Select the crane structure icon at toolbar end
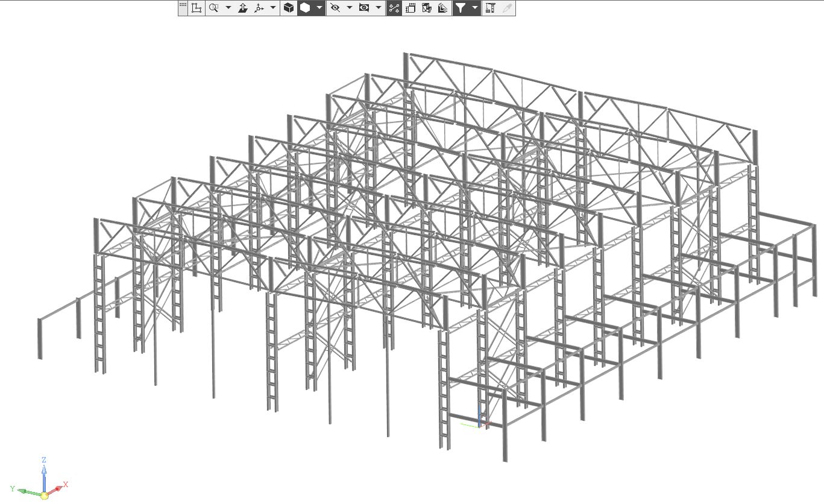The width and height of the screenshot is (824, 504). click(x=491, y=8)
